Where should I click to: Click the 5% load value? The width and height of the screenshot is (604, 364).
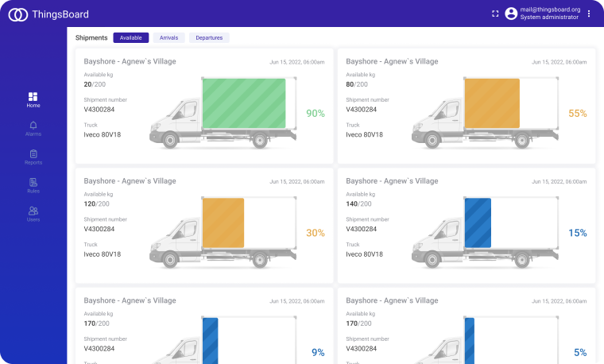580,352
